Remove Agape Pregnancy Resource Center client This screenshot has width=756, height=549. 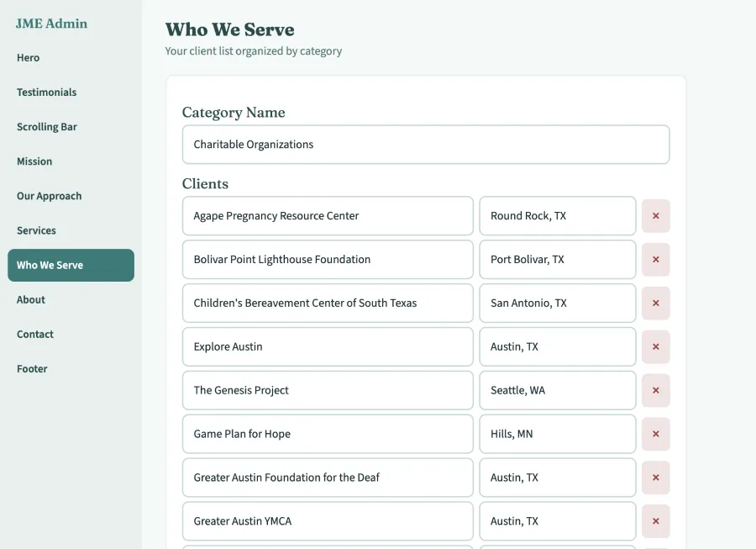tap(655, 215)
